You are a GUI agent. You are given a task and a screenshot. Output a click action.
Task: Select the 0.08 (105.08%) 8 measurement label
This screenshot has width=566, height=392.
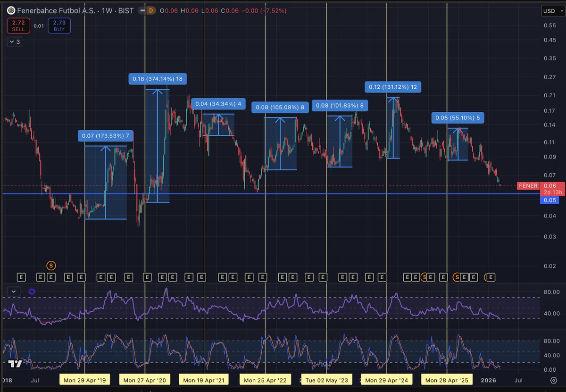[x=281, y=108]
